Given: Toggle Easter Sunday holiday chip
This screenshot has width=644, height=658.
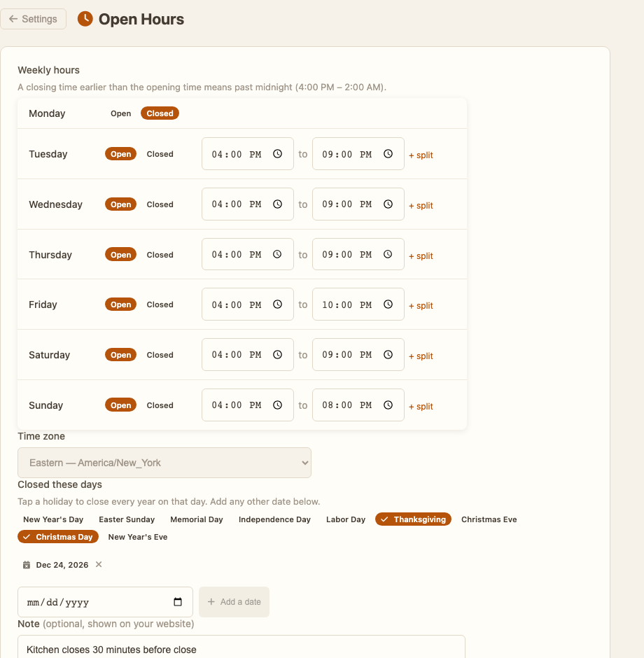Looking at the screenshot, I should pyautogui.click(x=127, y=519).
